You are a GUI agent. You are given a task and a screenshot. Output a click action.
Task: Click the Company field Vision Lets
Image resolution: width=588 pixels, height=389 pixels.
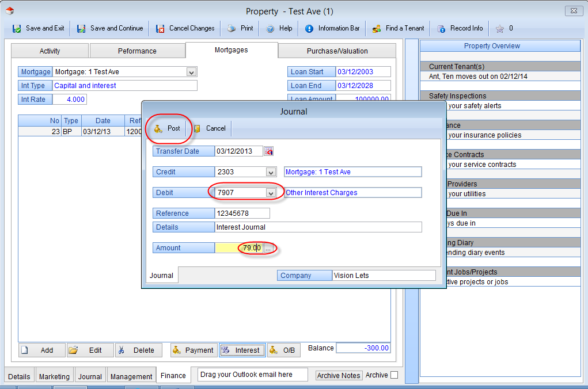tap(384, 276)
